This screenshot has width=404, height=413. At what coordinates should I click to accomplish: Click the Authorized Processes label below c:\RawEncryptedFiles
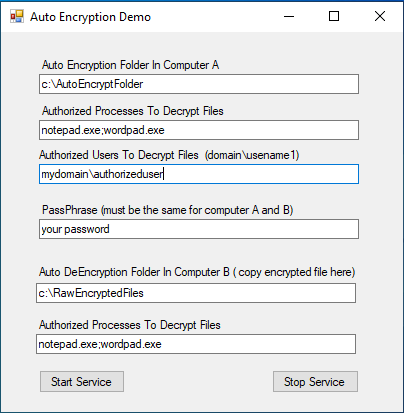130,325
